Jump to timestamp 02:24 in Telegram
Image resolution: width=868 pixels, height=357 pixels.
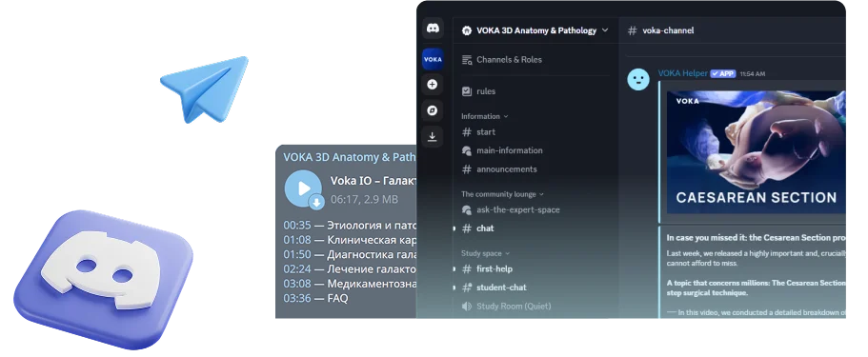[x=297, y=269]
